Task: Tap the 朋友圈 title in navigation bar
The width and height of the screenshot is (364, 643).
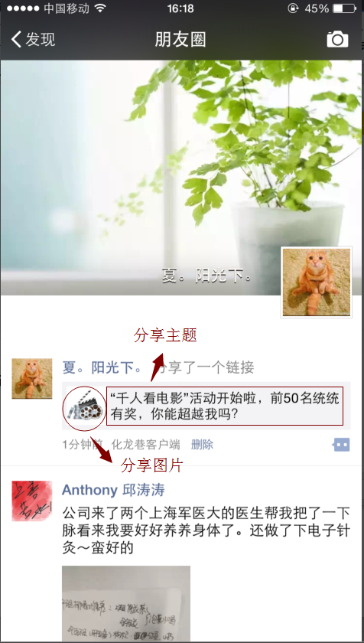Action: pos(180,39)
